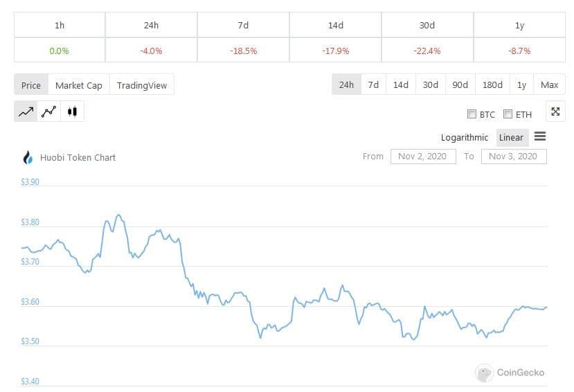Open the chart hamburger menu icon
The width and height of the screenshot is (574, 392).
point(540,137)
